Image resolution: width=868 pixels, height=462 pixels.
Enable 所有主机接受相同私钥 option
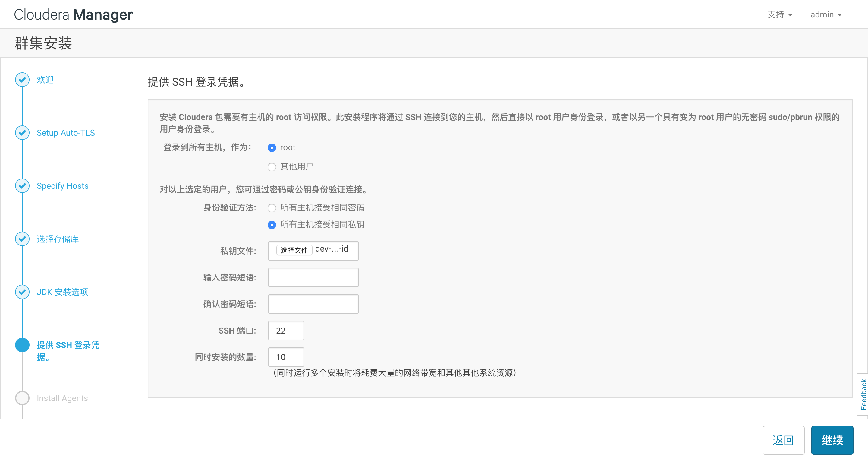272,225
